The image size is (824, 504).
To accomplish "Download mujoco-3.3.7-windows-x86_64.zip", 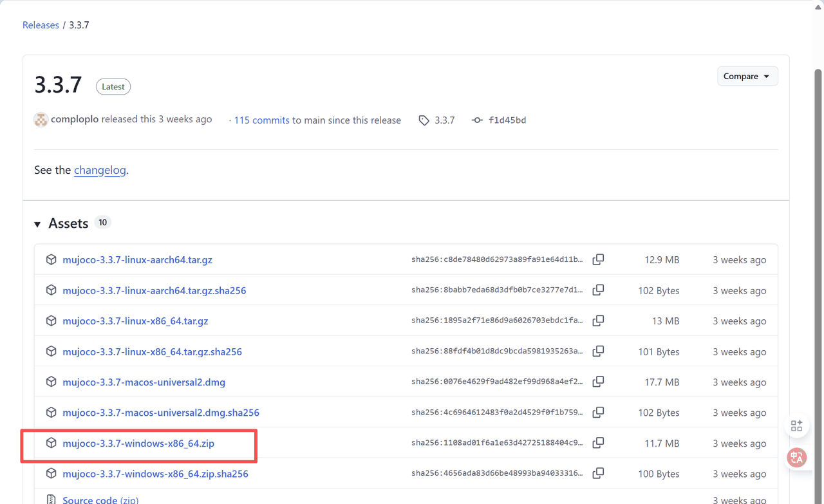I will point(138,443).
